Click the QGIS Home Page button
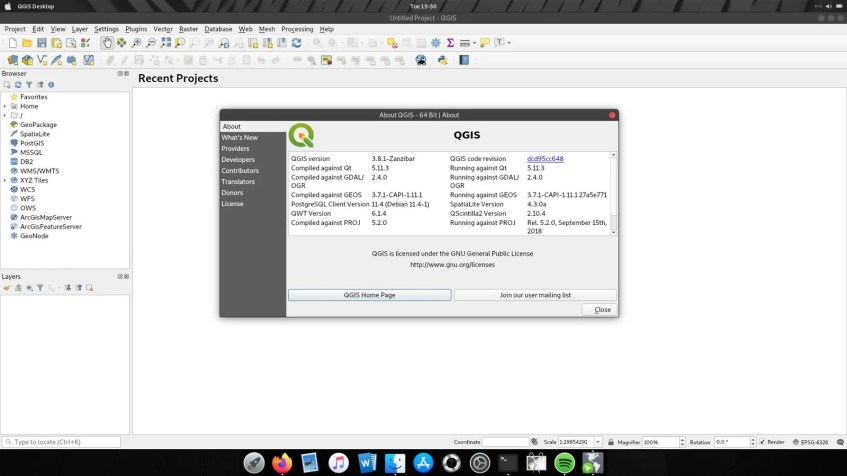Image resolution: width=847 pixels, height=476 pixels. (369, 295)
